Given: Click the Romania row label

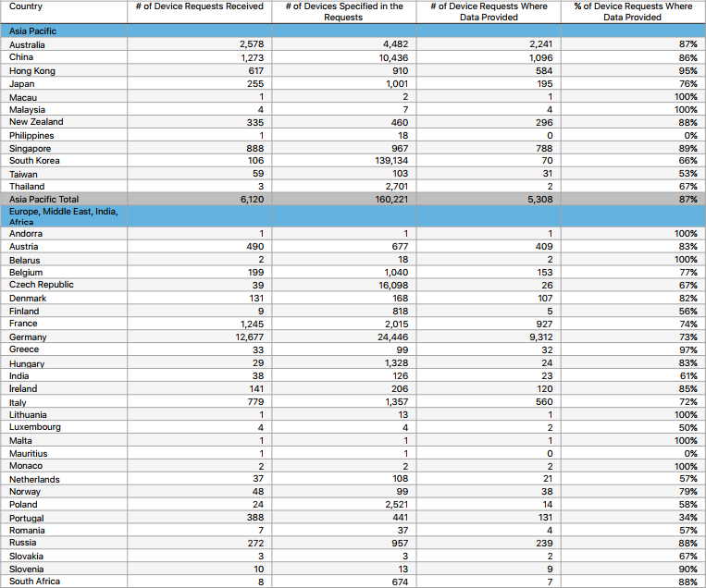Looking at the screenshot, I should [x=27, y=531].
